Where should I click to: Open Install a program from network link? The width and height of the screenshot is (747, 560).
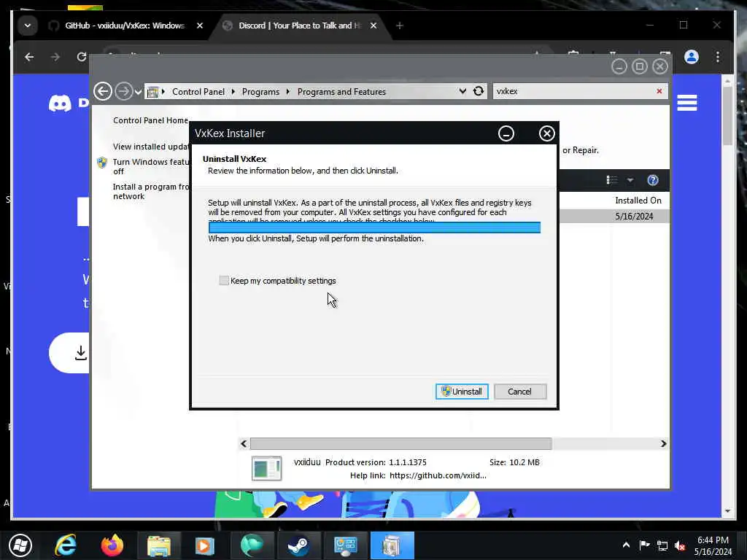(x=151, y=192)
